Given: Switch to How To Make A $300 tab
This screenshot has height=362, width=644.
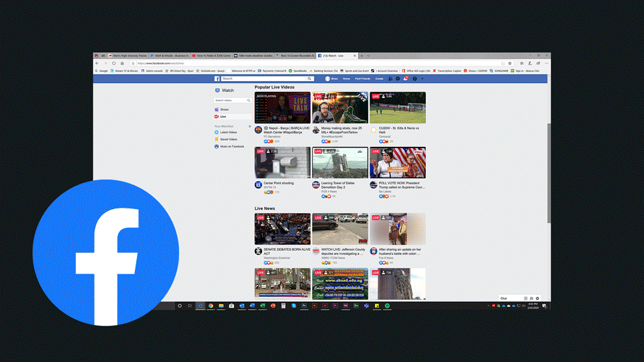Looking at the screenshot, I should coord(211,56).
